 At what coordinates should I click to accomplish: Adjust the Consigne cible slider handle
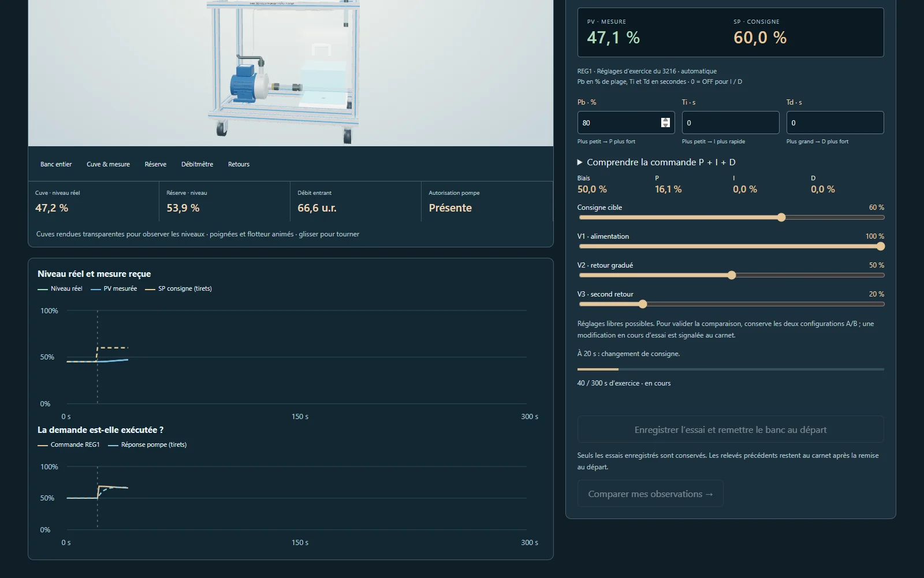[781, 217]
